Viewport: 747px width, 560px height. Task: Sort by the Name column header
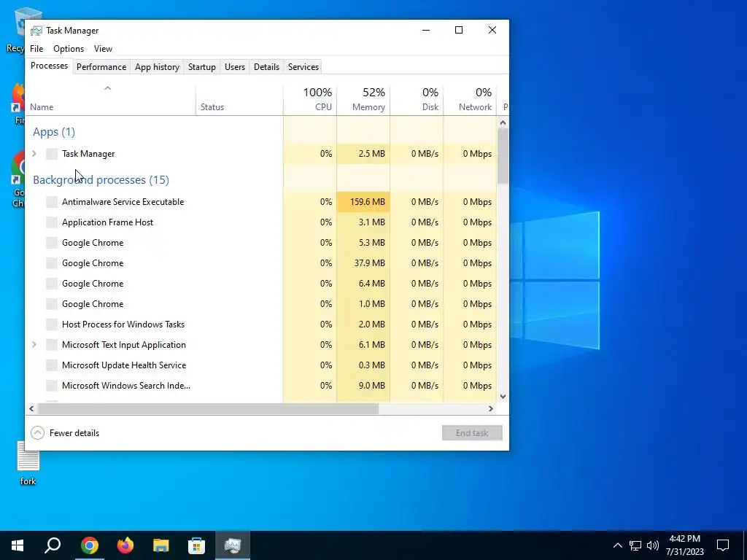(111, 100)
